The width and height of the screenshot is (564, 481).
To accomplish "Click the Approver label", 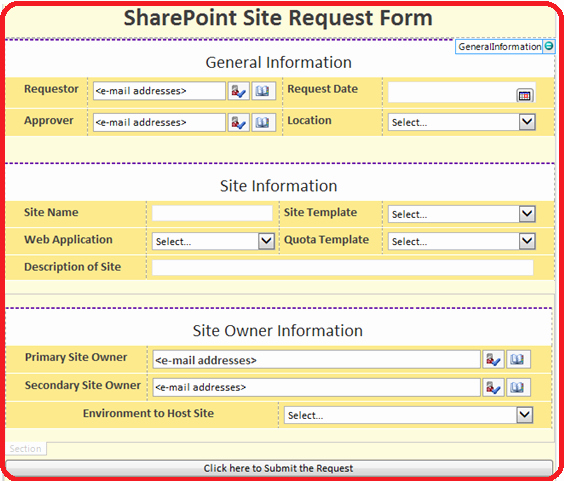I will (x=49, y=121).
